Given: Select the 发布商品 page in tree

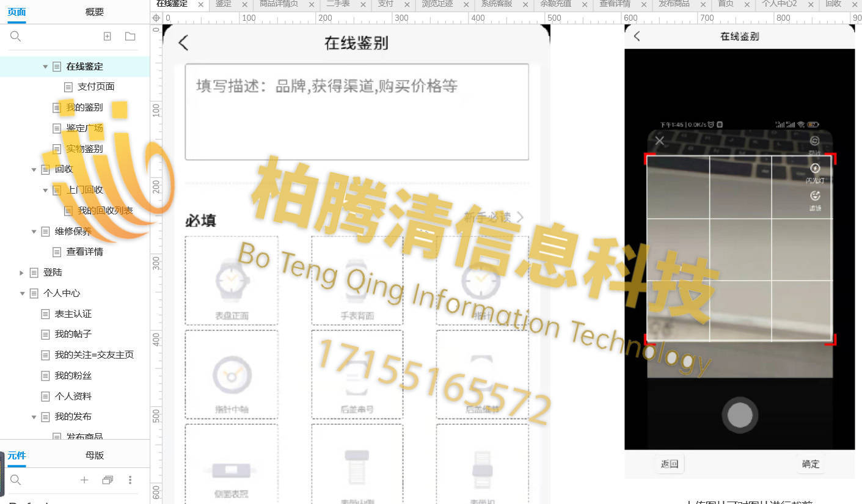Looking at the screenshot, I should [84, 436].
